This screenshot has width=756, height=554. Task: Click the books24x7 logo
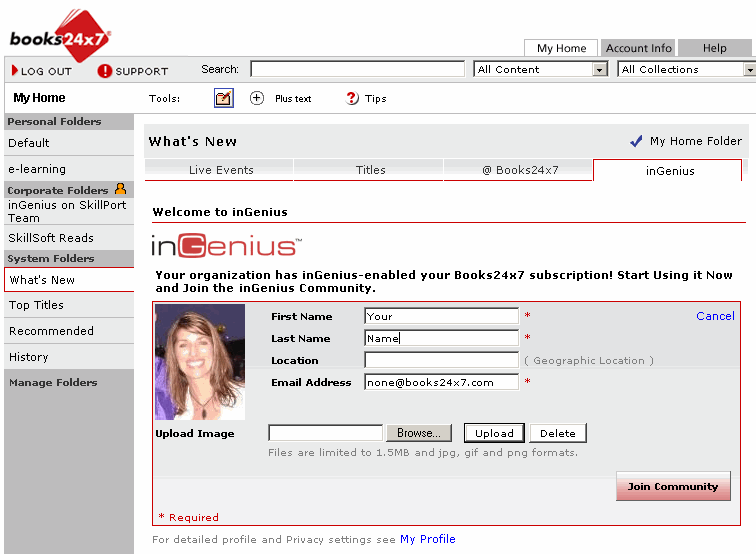(60, 36)
